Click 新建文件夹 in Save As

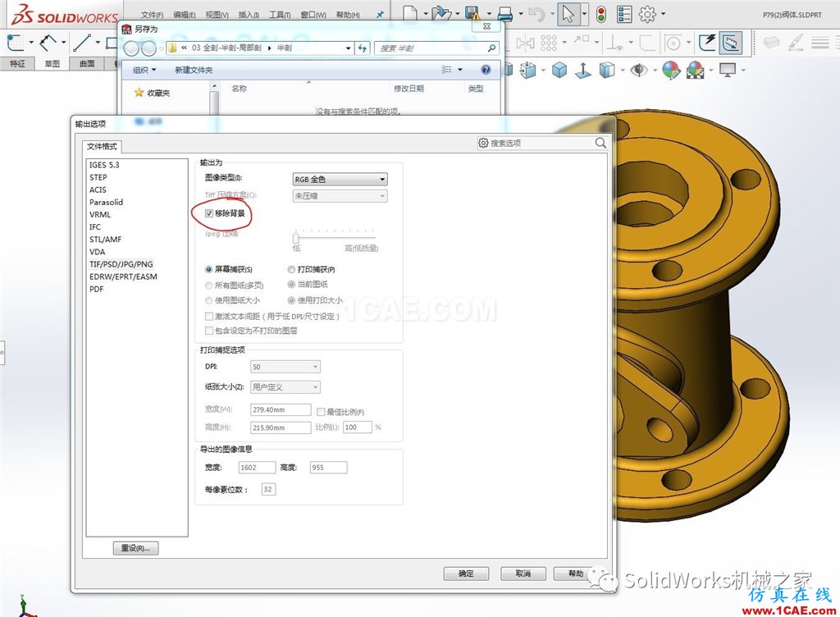(x=194, y=70)
